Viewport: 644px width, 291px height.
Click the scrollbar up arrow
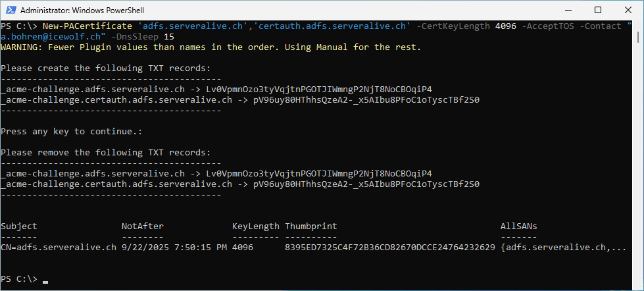pyautogui.click(x=639, y=24)
